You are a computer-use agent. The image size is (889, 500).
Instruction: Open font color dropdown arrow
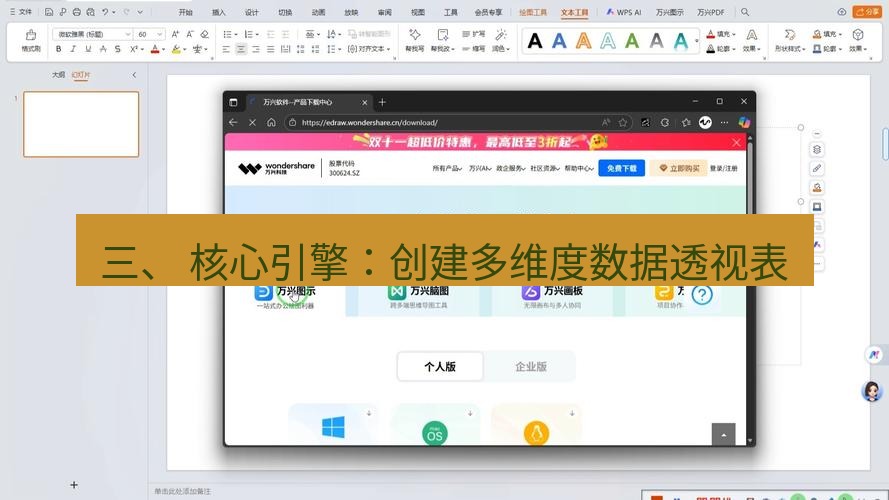[x=163, y=50]
